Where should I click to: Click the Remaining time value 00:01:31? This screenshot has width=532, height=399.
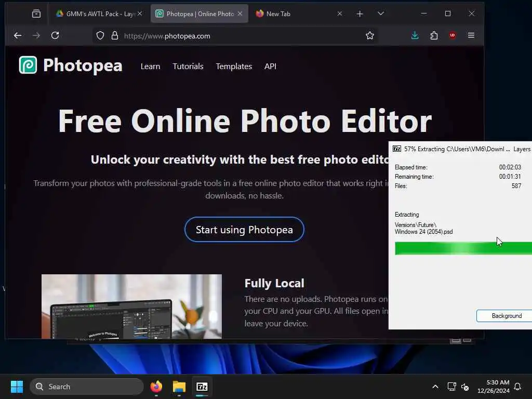click(x=510, y=177)
